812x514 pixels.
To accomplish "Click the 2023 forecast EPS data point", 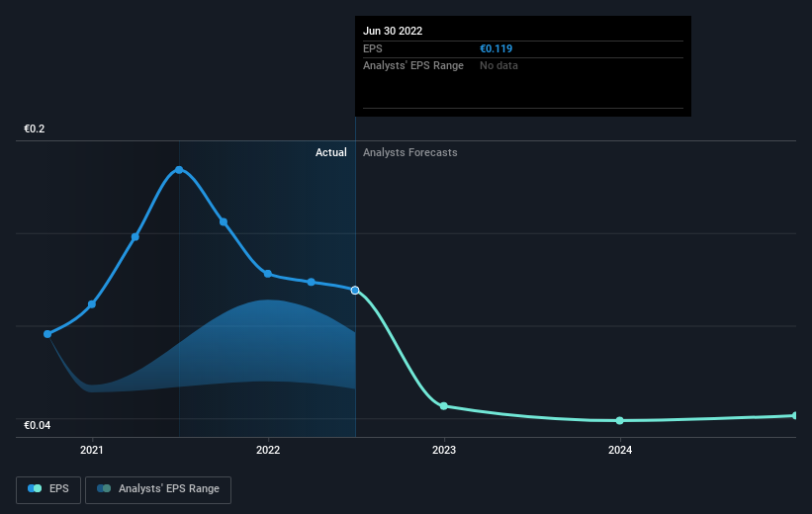I will click(x=444, y=406).
